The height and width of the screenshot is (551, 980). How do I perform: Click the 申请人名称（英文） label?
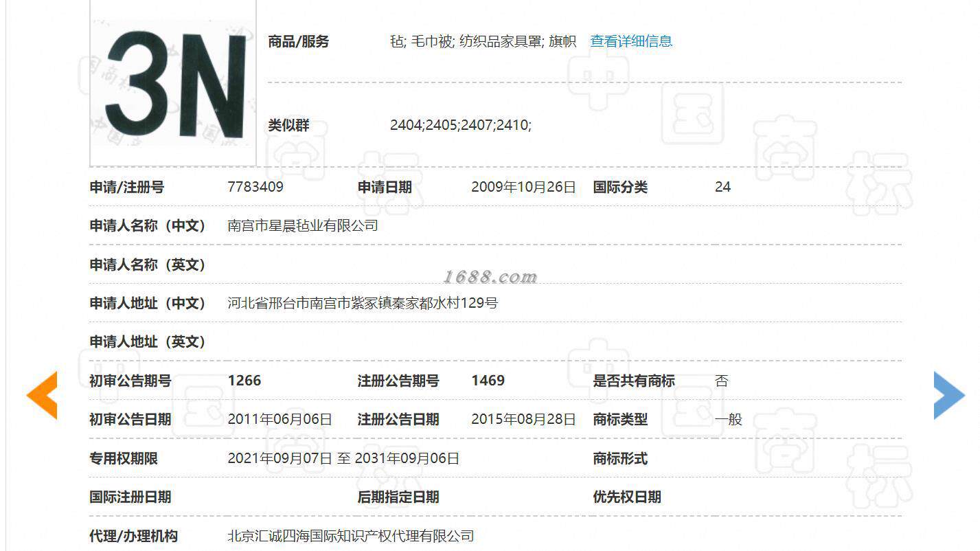[148, 265]
